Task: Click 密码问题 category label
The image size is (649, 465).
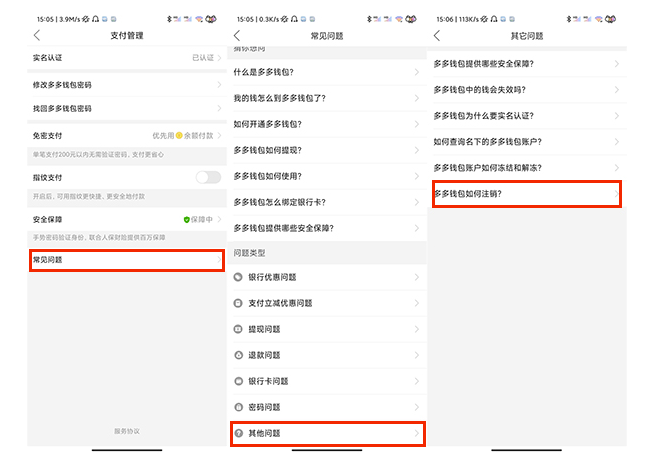Action: (264, 407)
